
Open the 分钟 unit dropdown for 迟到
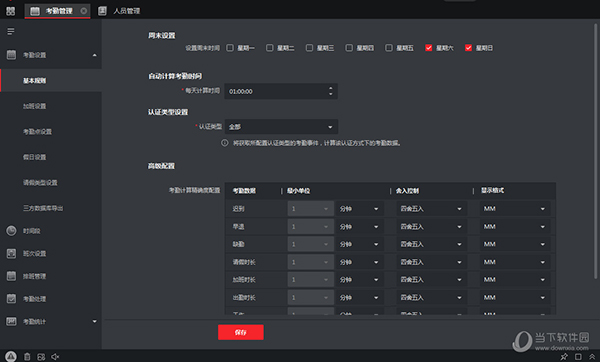pos(359,209)
